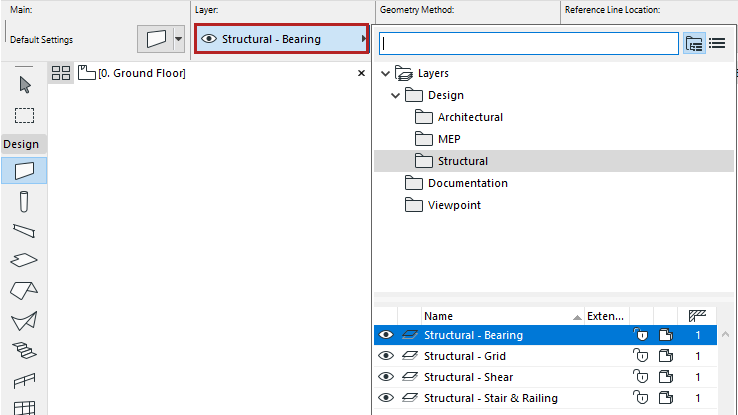Choose the Slab tool

(x=24, y=260)
